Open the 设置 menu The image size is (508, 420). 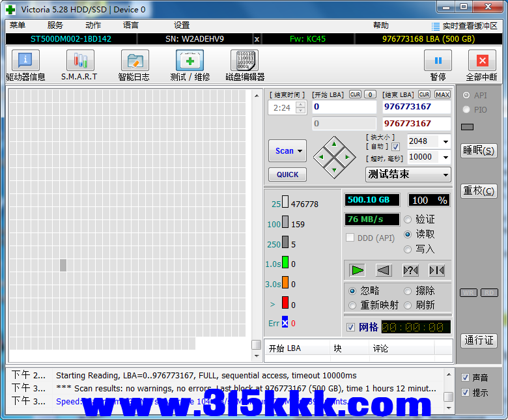pos(182,25)
